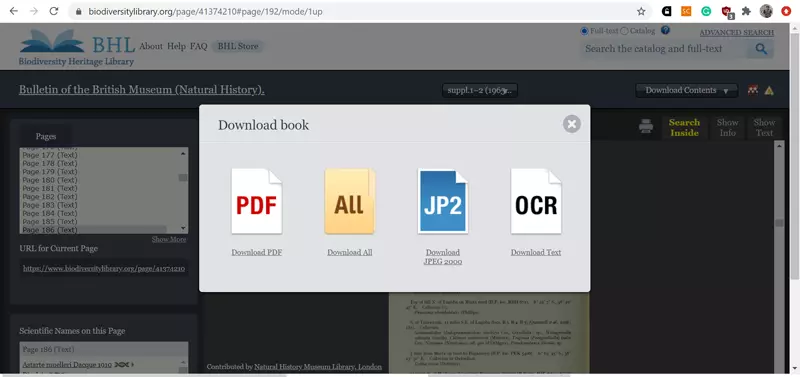Open the Download JPEG 2000 link
Image resolution: width=800 pixels, height=377 pixels.
pos(443,257)
